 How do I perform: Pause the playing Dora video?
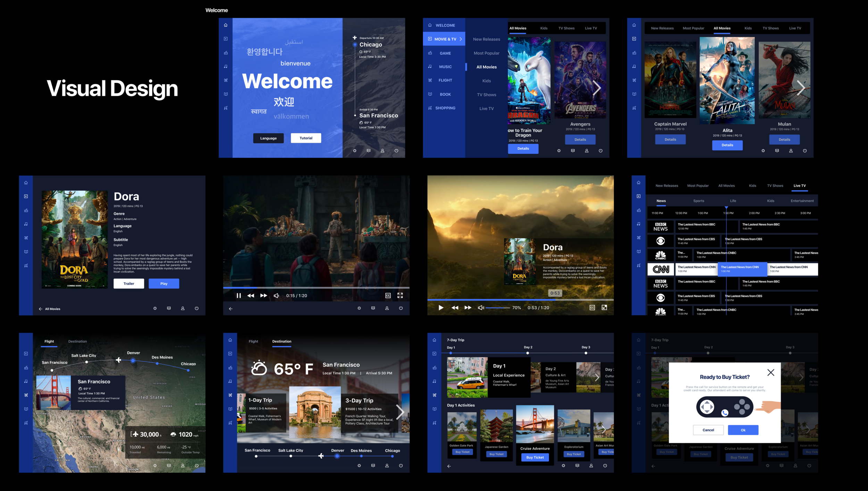pos(239,296)
